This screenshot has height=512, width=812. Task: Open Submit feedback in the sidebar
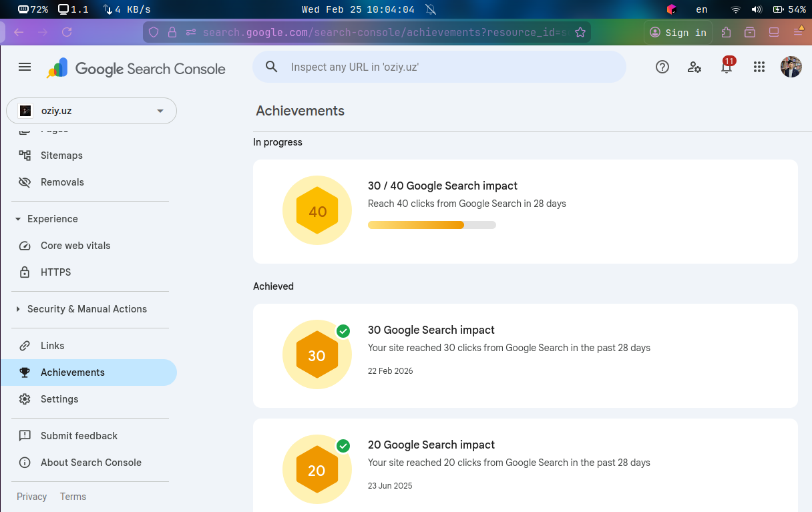79,436
